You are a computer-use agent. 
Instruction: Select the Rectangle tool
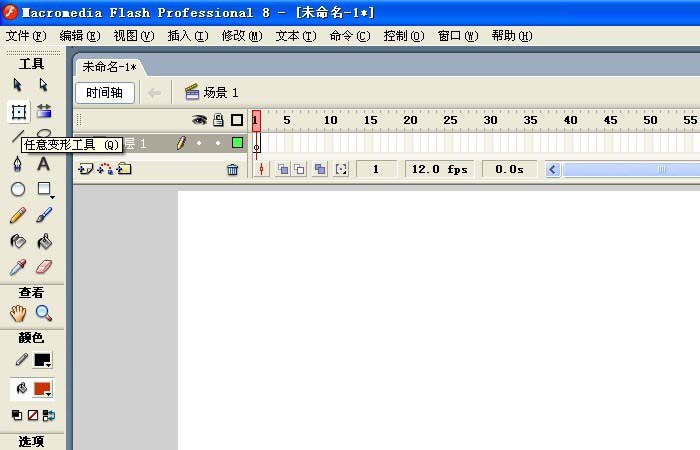(44, 189)
